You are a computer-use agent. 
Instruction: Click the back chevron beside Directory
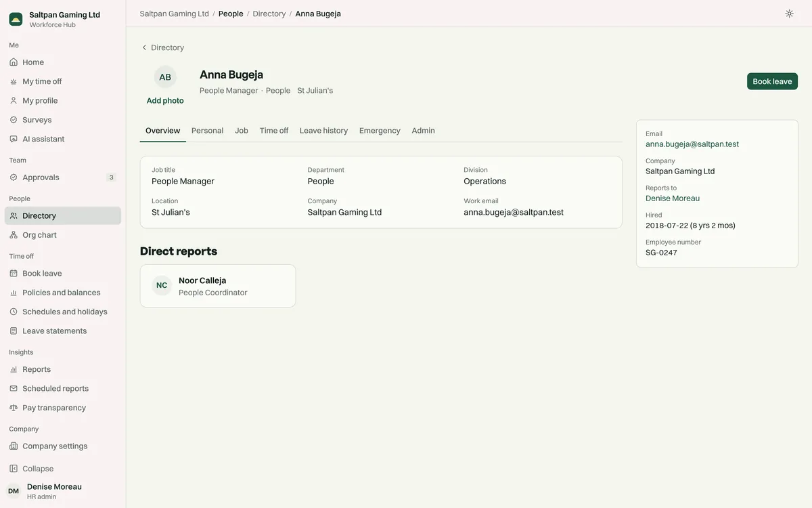[x=144, y=47]
